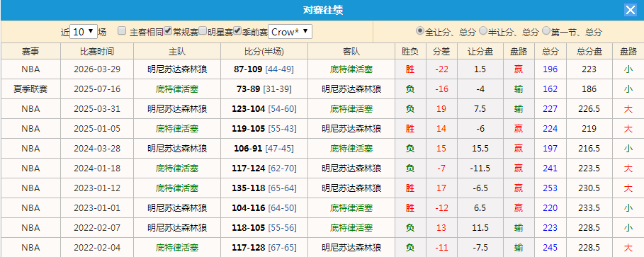644x257 pixels.
Task: Click the total line 186
Action: (x=589, y=89)
